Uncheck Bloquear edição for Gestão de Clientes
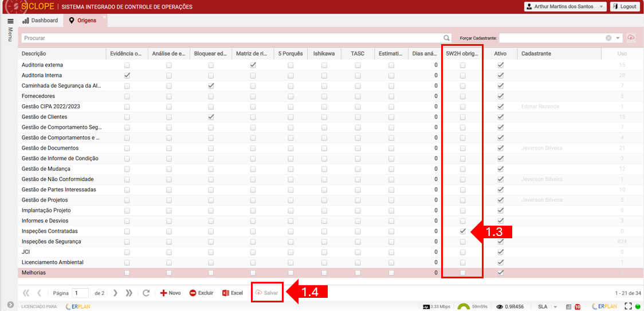 point(211,117)
